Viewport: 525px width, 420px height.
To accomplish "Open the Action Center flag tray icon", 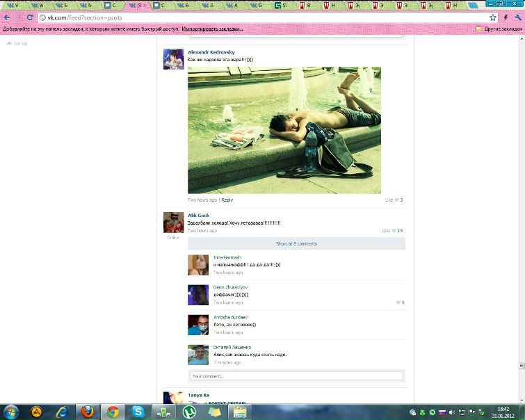I will point(471,412).
